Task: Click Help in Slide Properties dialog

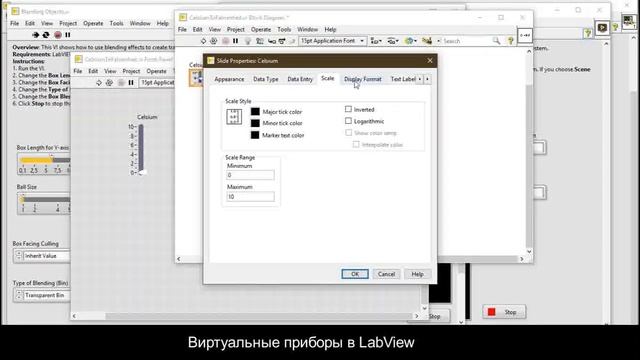Action: 417,274
